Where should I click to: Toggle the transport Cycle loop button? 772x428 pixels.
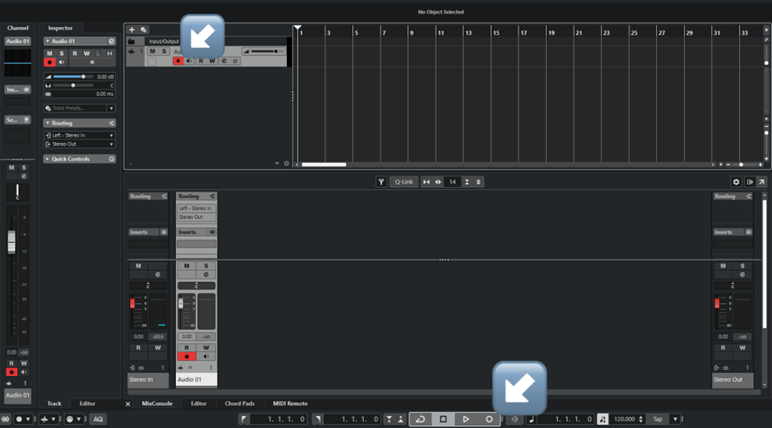pos(421,419)
